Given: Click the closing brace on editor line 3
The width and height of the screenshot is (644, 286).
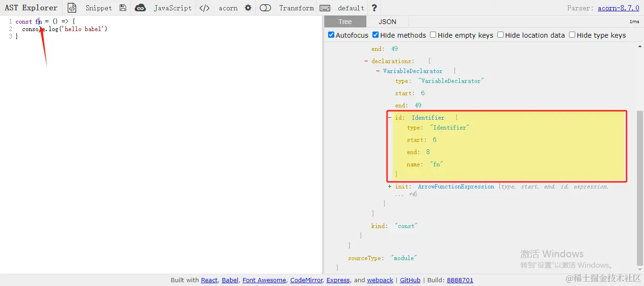Looking at the screenshot, I should tap(17, 36).
